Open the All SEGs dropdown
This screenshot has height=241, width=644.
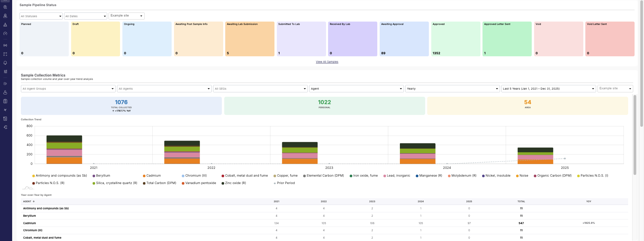tap(261, 89)
